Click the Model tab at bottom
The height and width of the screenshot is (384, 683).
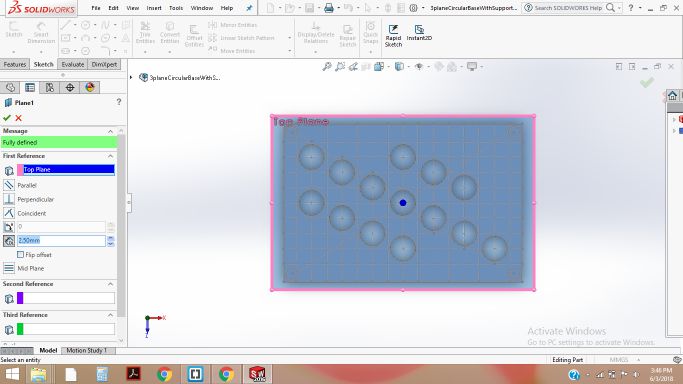point(48,350)
